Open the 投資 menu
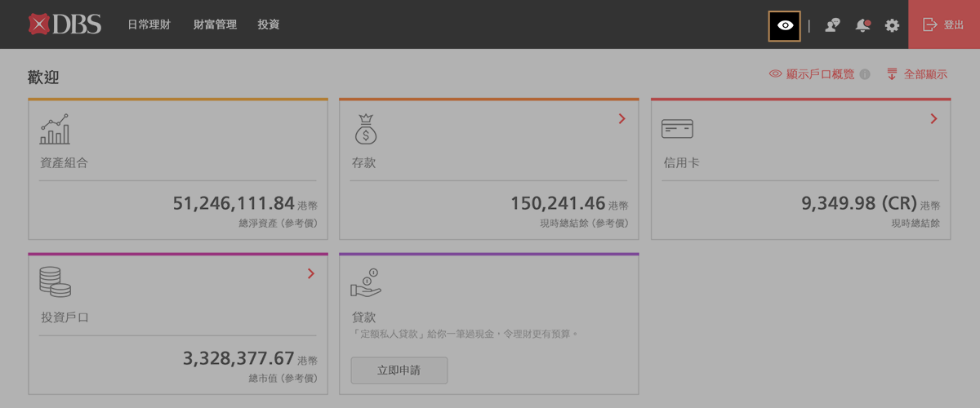 pyautogui.click(x=268, y=25)
